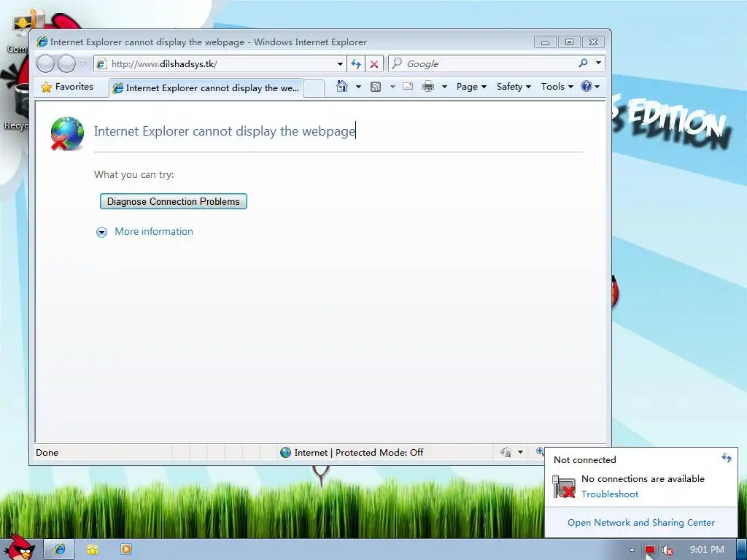
Task: Click Diagnose Connection Problems button
Action: click(x=174, y=201)
